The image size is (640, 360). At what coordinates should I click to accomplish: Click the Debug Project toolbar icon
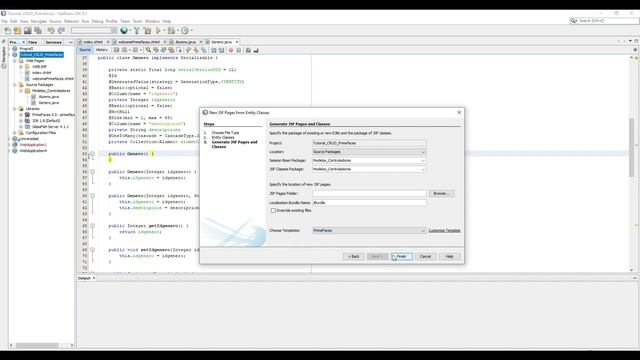point(171,31)
